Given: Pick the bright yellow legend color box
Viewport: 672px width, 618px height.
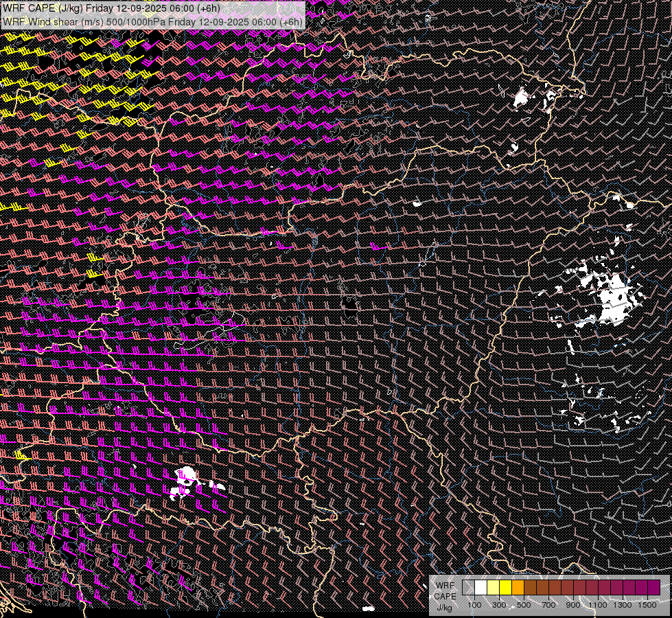Looking at the screenshot, I should (x=505, y=587).
